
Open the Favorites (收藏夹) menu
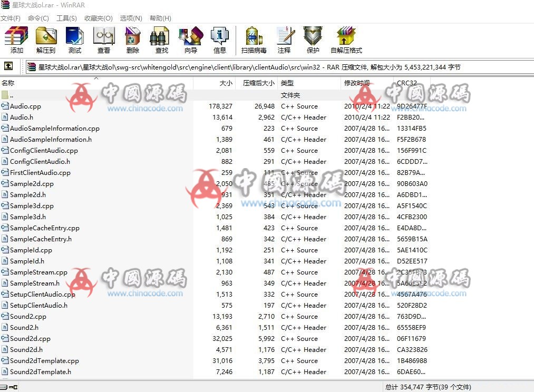point(99,18)
